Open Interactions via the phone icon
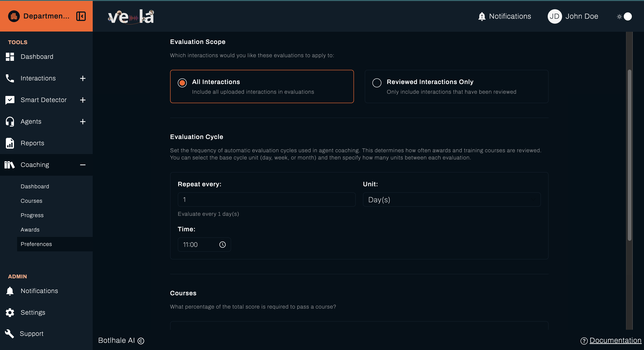The image size is (644, 350). [x=9, y=78]
